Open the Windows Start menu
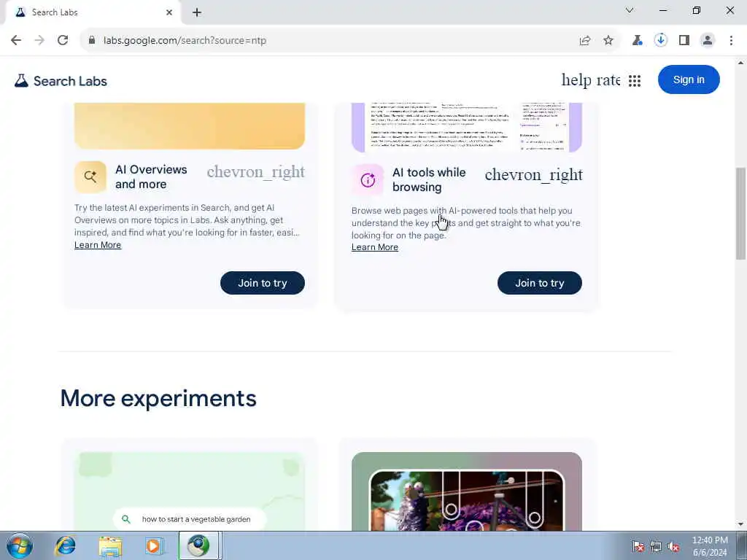This screenshot has height=560, width=747. coord(20,545)
